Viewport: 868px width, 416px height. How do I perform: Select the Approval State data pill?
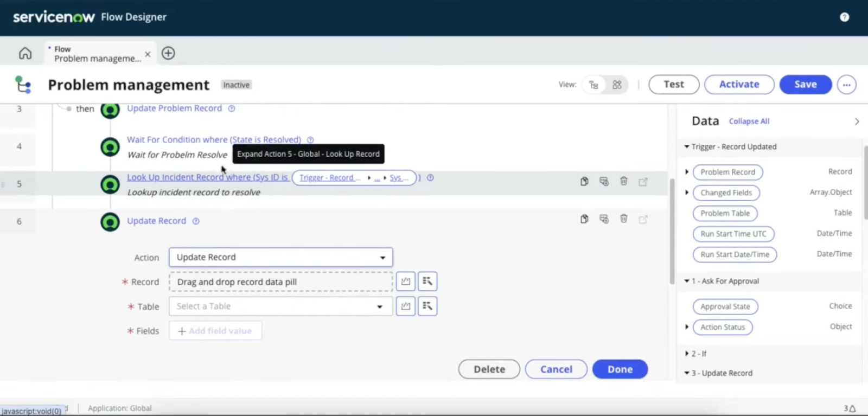point(725,306)
